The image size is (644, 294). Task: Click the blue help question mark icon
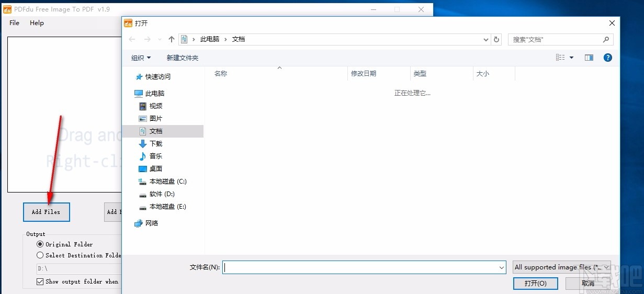[608, 58]
